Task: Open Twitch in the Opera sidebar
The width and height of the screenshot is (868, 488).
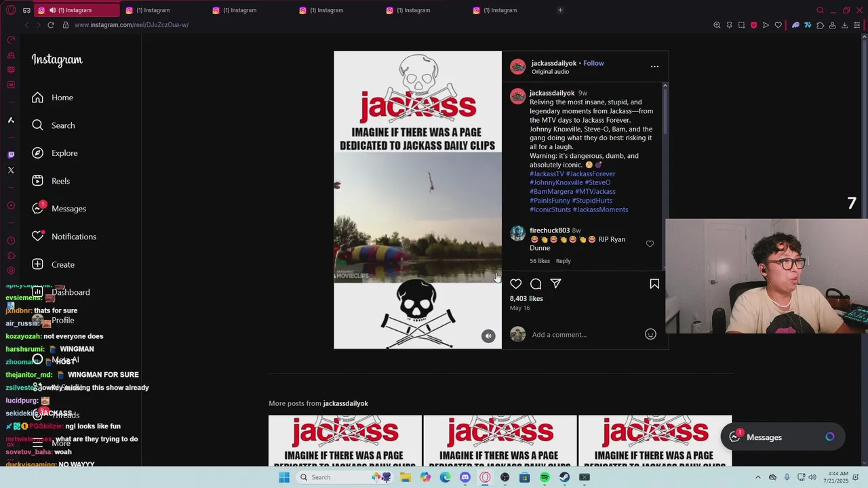Action: pos(11,155)
